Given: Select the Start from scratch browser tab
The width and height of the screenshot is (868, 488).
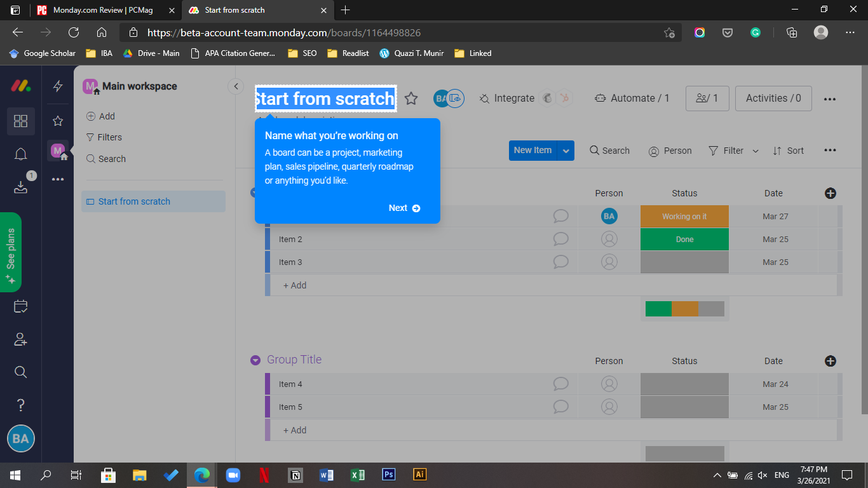Looking at the screenshot, I should [x=259, y=10].
